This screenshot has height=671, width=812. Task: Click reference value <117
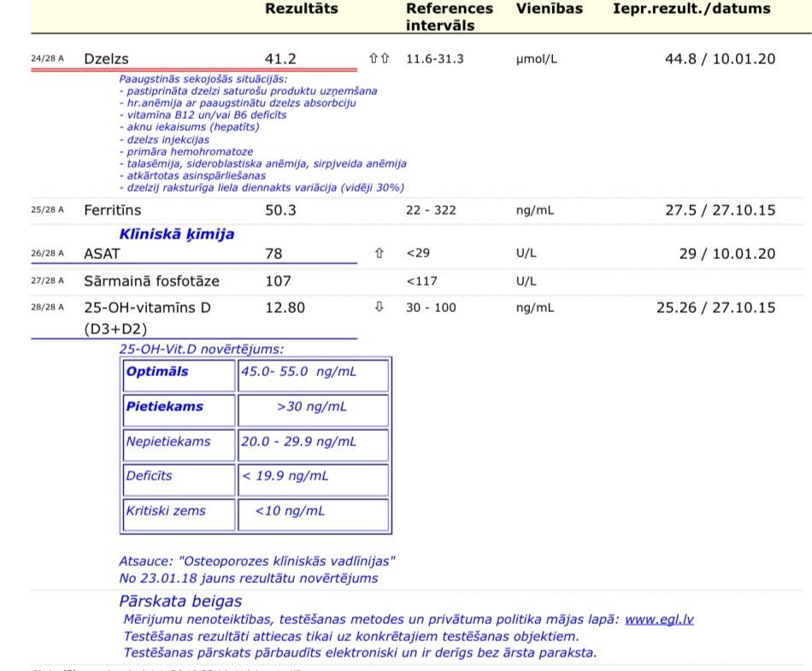tap(421, 281)
